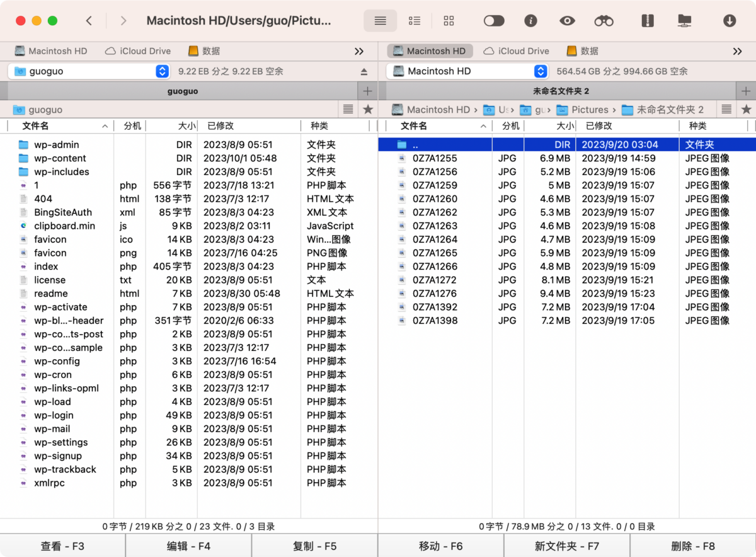
Task: Select the wp-config php file
Action: pos(188,361)
